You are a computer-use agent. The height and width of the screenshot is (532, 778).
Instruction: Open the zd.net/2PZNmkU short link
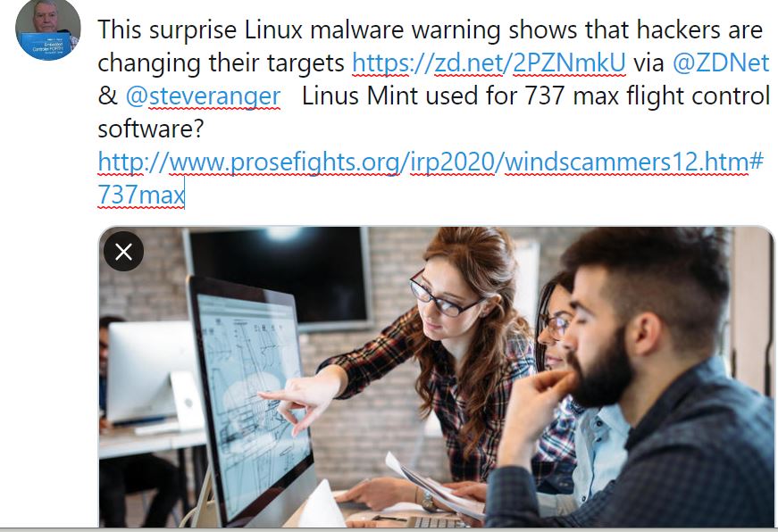[489, 63]
